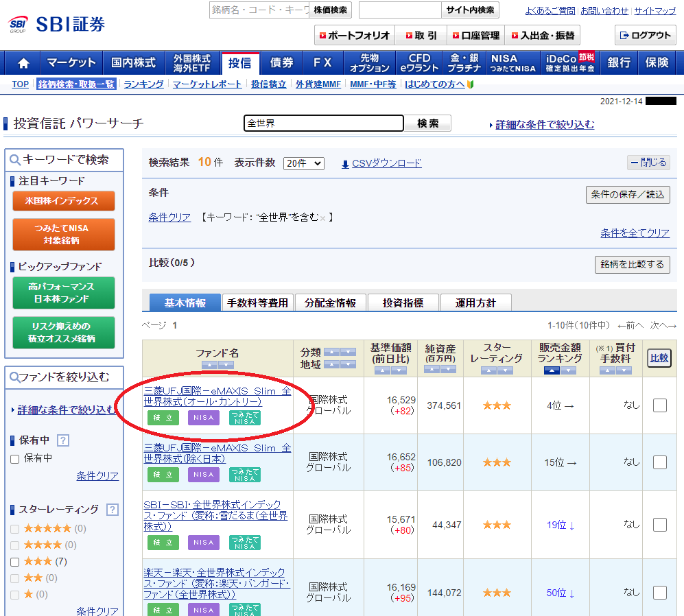Open the 表示件数 20件 dropdown
684x616 pixels.
click(x=303, y=163)
